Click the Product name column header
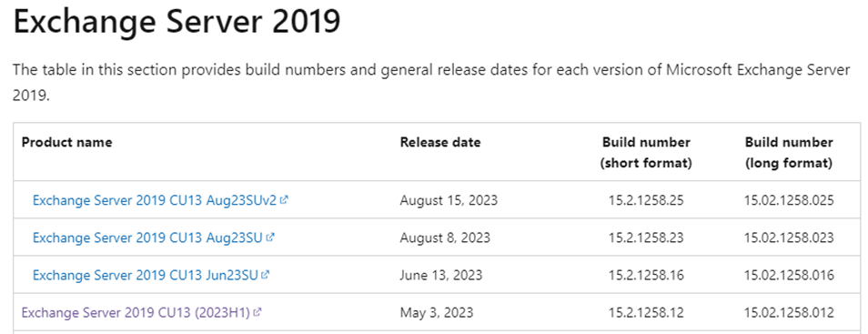This screenshot has width=868, height=334. coord(67,142)
